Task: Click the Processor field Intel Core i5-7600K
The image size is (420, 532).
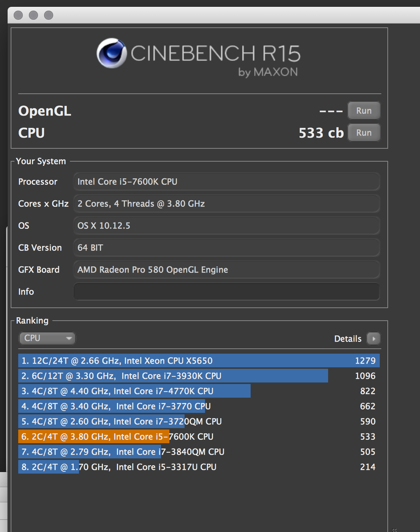Action: (x=226, y=182)
